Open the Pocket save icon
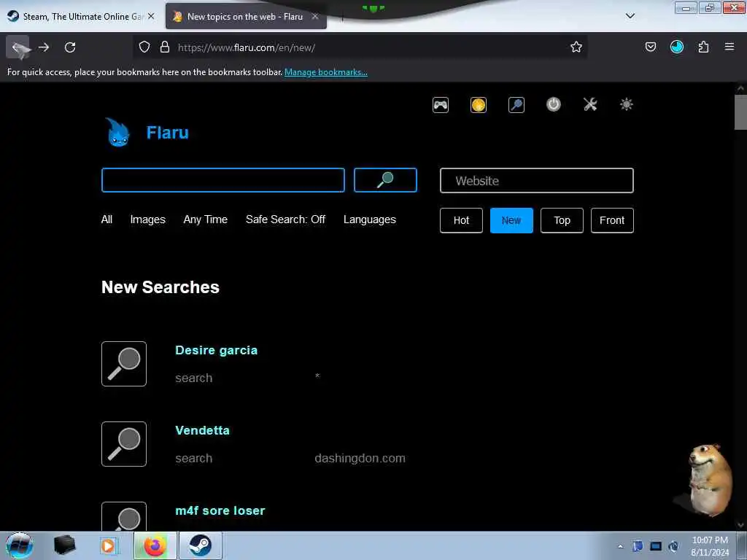Image resolution: width=747 pixels, height=560 pixels. [650, 47]
